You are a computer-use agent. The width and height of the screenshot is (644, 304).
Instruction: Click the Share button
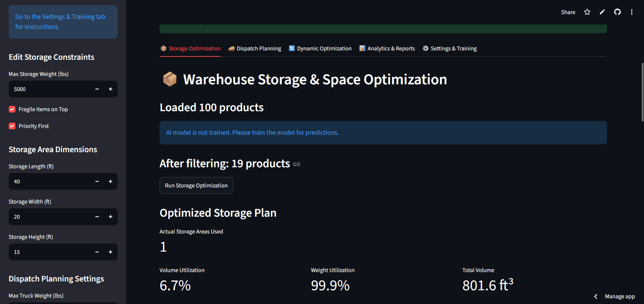pyautogui.click(x=568, y=12)
